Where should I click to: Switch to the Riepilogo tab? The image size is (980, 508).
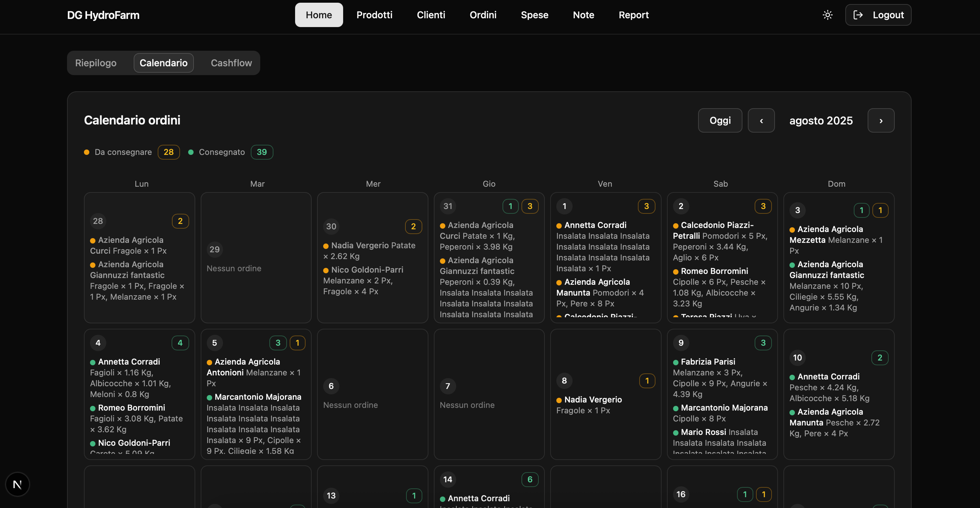96,63
